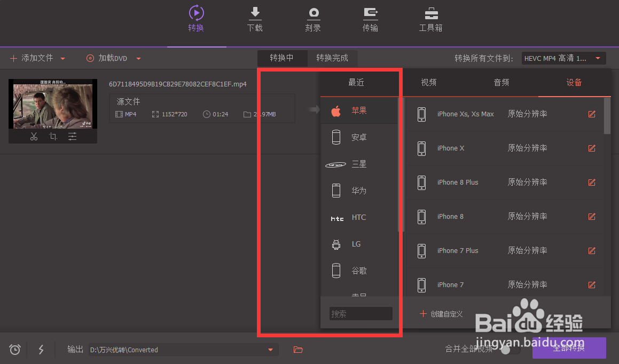Edit settings for iPhone X preset
Viewport: 619px width, 364px height.
(x=592, y=148)
